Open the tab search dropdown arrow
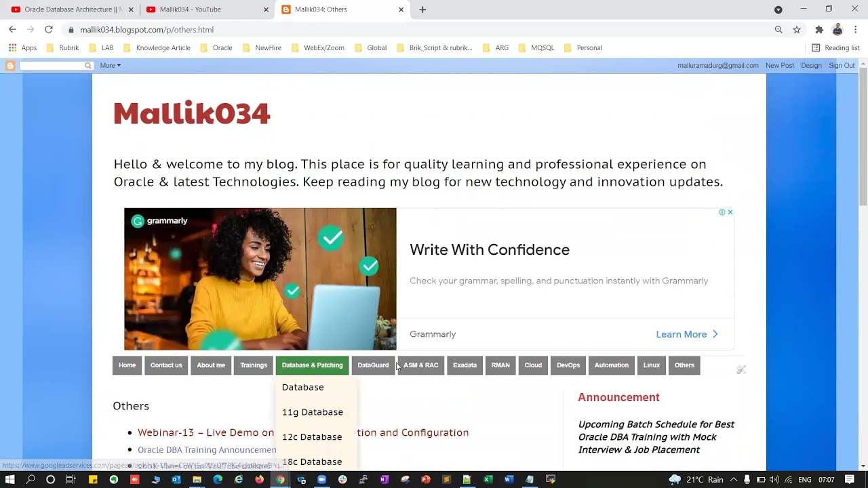This screenshot has width=868, height=488. (x=778, y=9)
